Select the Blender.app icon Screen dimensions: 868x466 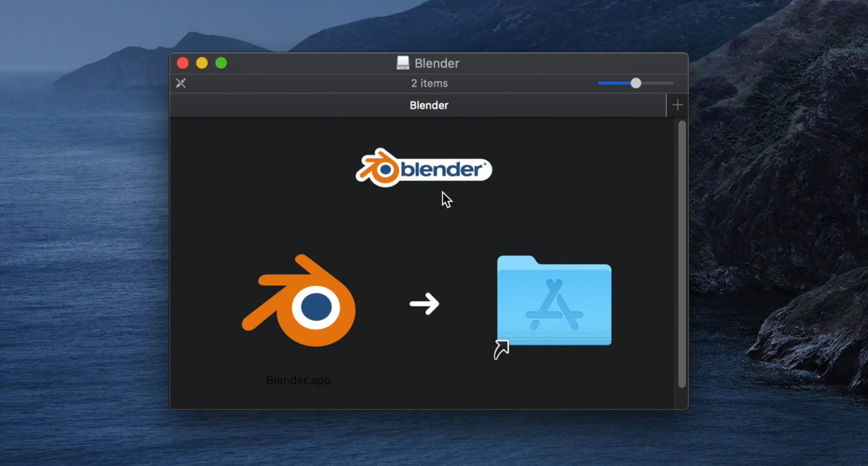point(299,301)
